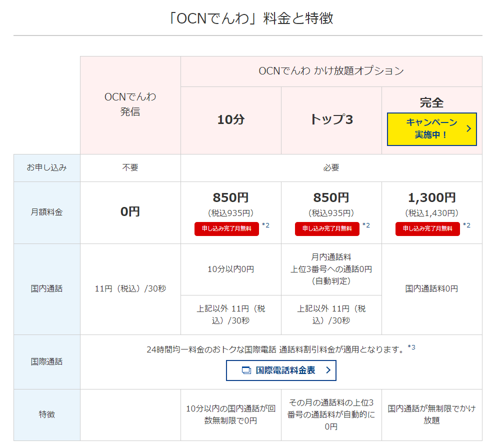Click the お申し込み row label
Viewport: 487px width, 448px height.
[x=47, y=168]
